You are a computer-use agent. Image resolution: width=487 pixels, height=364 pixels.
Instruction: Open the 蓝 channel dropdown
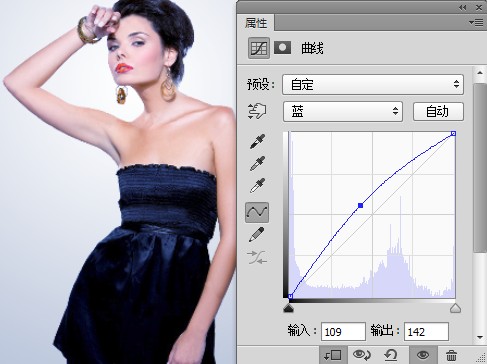pyautogui.click(x=343, y=112)
